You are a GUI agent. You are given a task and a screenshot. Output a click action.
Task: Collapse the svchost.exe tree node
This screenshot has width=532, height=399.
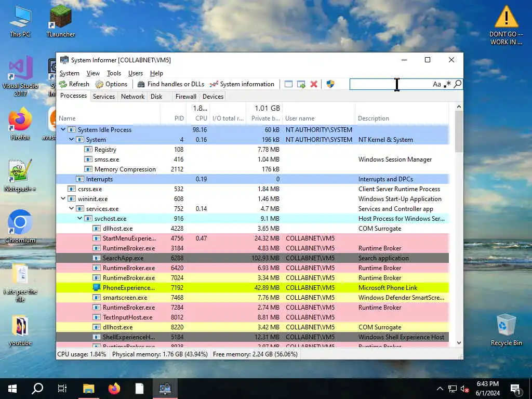[x=79, y=219]
